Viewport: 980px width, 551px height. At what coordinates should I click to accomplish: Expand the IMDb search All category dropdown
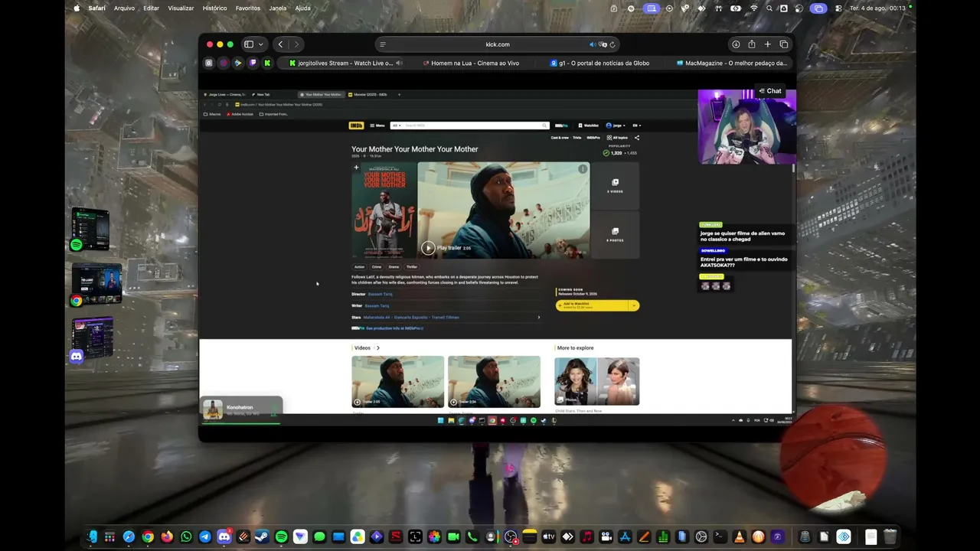point(396,126)
